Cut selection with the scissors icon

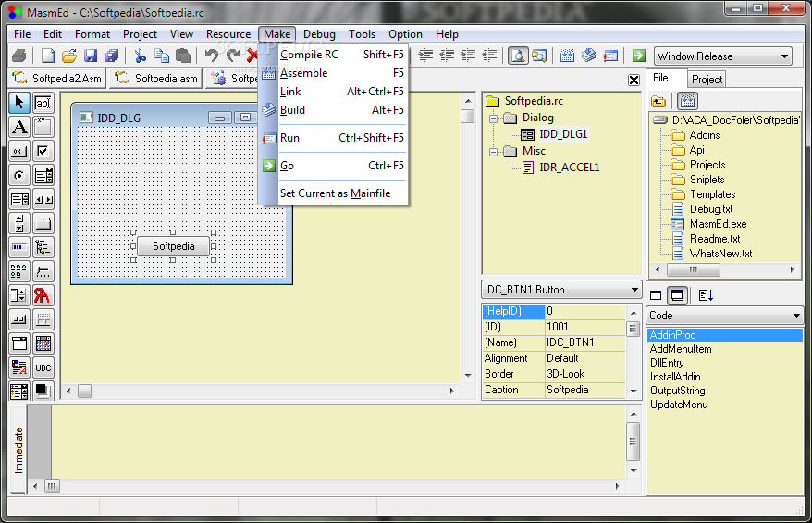(x=140, y=56)
